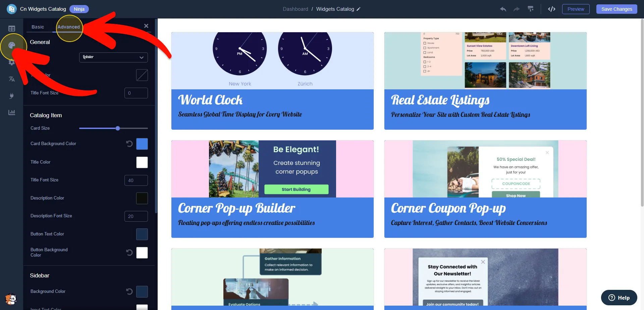
Task: Click the Cn Widgets Catalog title
Action: point(43,9)
